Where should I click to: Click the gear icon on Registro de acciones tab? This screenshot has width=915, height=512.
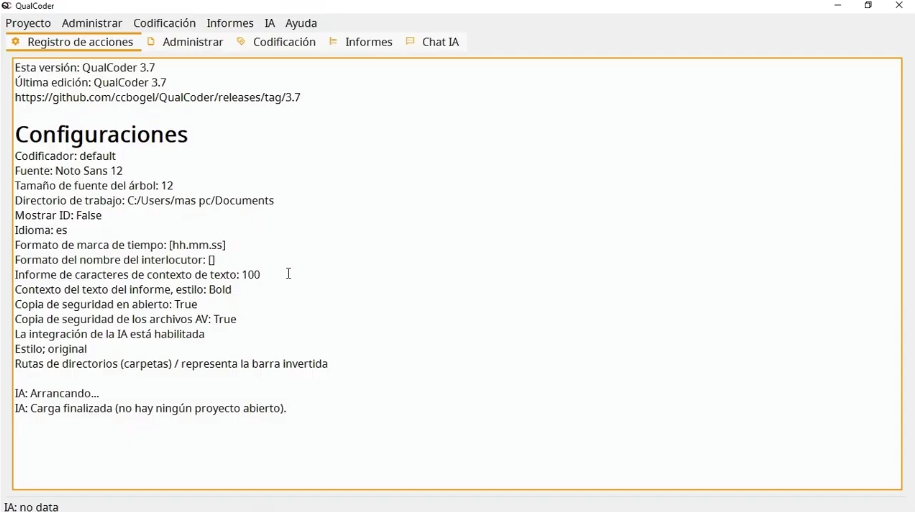click(16, 41)
